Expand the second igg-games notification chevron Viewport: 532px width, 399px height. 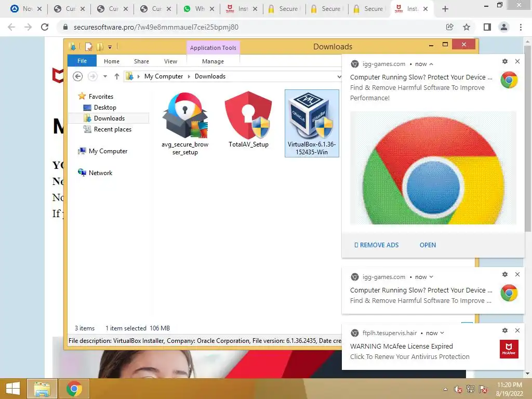coord(431,277)
